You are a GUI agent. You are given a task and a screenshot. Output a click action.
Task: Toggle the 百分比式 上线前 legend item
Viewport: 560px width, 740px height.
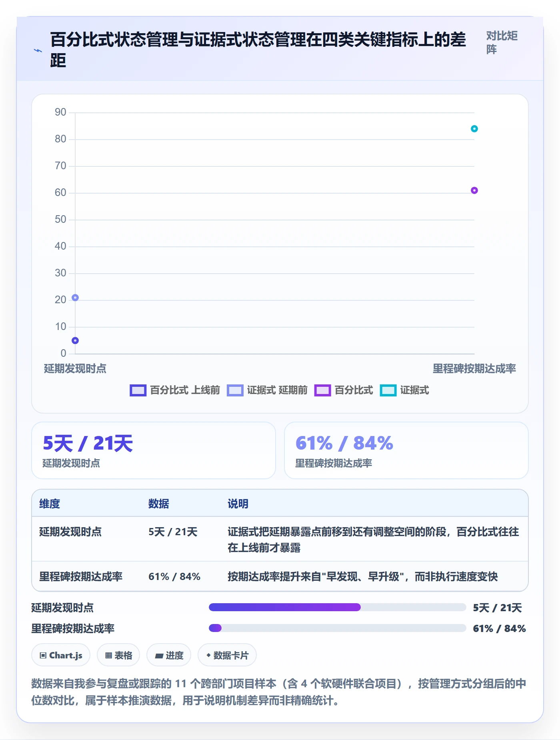pos(175,390)
